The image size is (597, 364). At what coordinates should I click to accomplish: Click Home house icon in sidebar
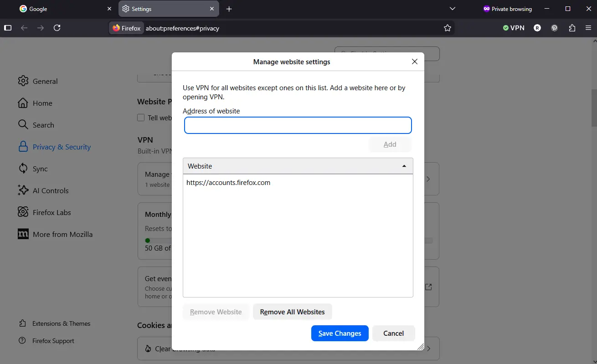23,103
